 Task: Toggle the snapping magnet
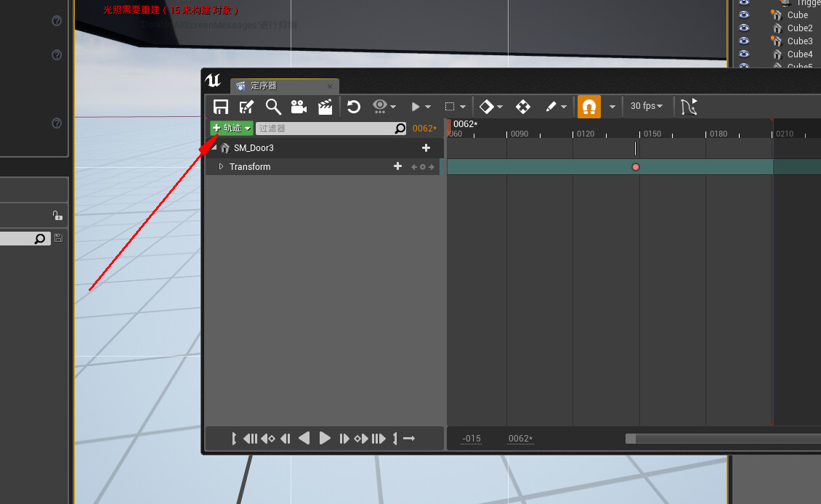[589, 106]
